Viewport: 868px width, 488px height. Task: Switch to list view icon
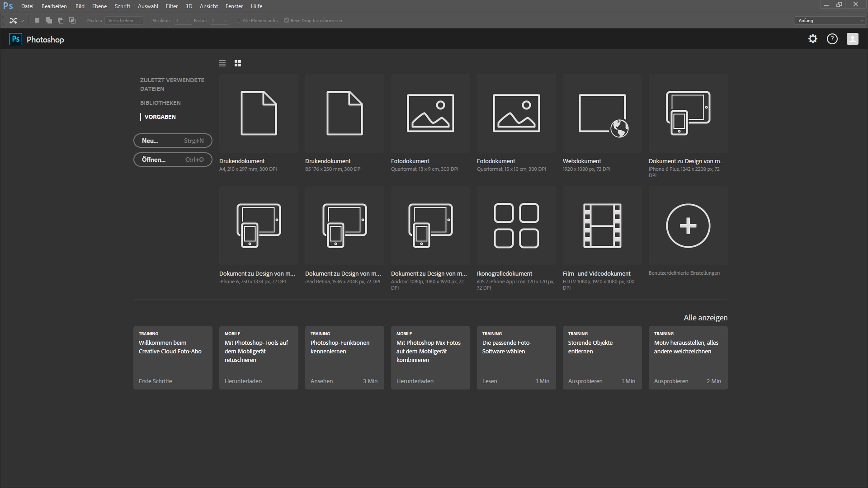(x=222, y=63)
